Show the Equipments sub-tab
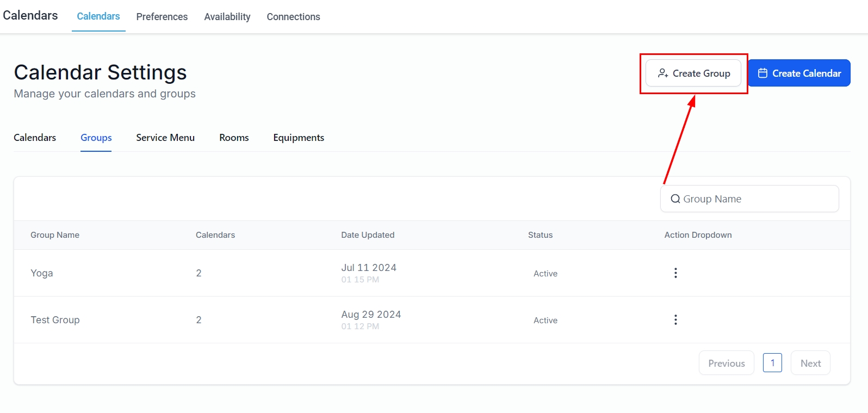The height and width of the screenshot is (413, 868). pos(299,138)
